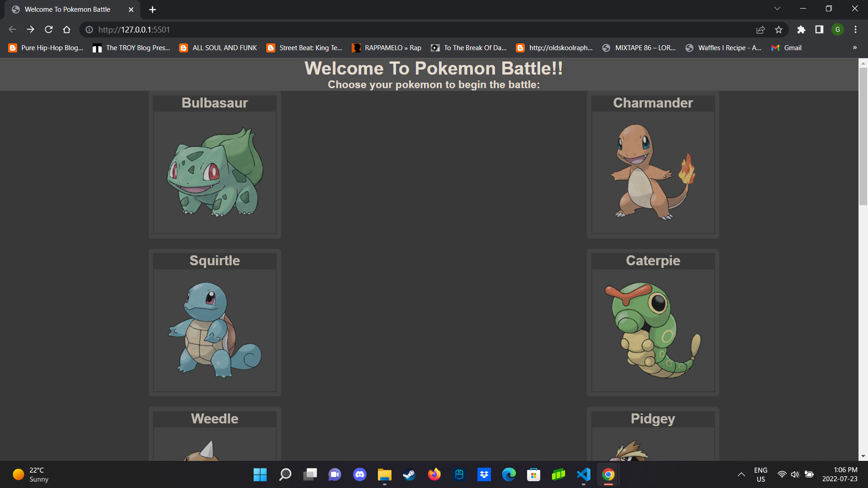Image resolution: width=868 pixels, height=488 pixels.
Task: Click the share page icon
Action: [x=760, y=29]
